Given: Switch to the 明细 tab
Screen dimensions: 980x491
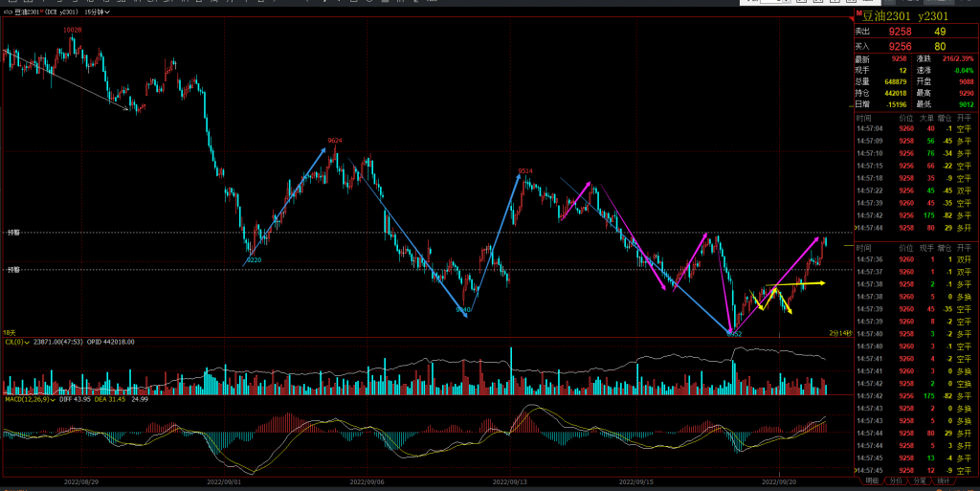Looking at the screenshot, I should point(871,480).
